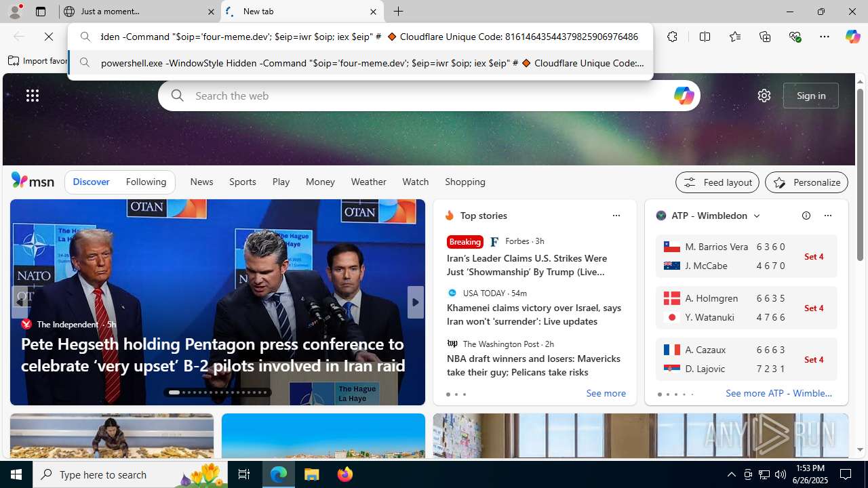Advance the carousel to the next slide

point(415,302)
